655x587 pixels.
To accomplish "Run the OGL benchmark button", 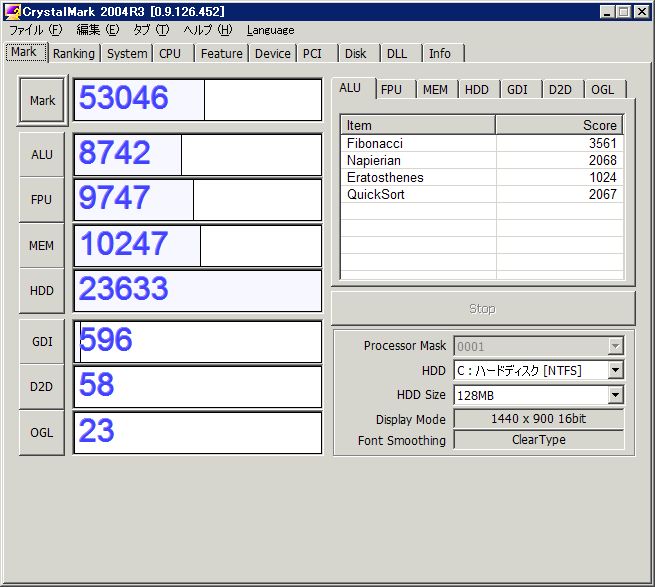I will pos(42,432).
